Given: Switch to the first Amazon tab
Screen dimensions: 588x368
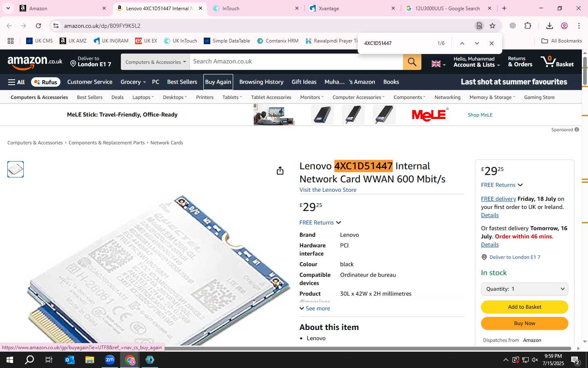Looking at the screenshot, I should click(63, 8).
